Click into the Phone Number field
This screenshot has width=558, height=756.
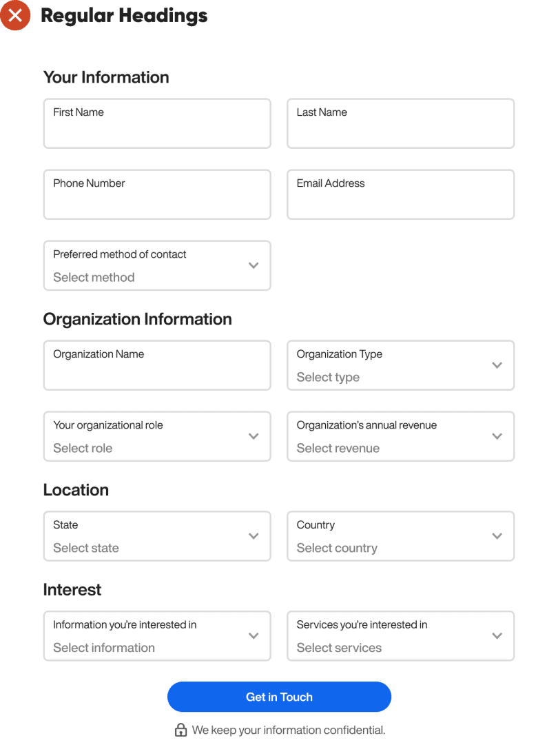coord(157,194)
